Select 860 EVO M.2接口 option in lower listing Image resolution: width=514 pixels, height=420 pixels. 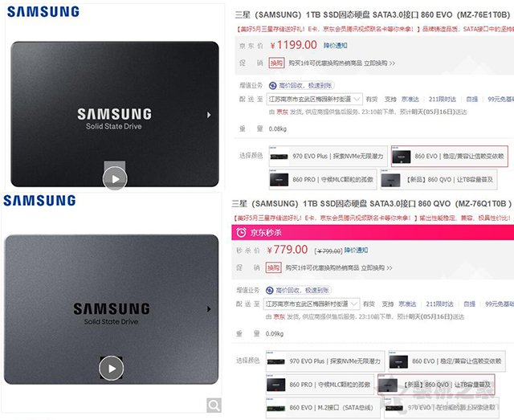(x=323, y=408)
